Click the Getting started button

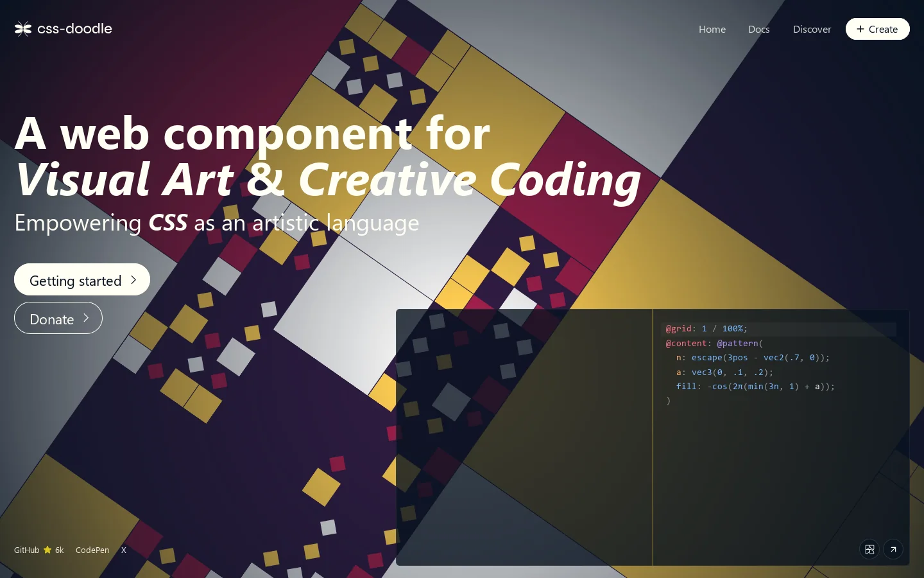(82, 279)
